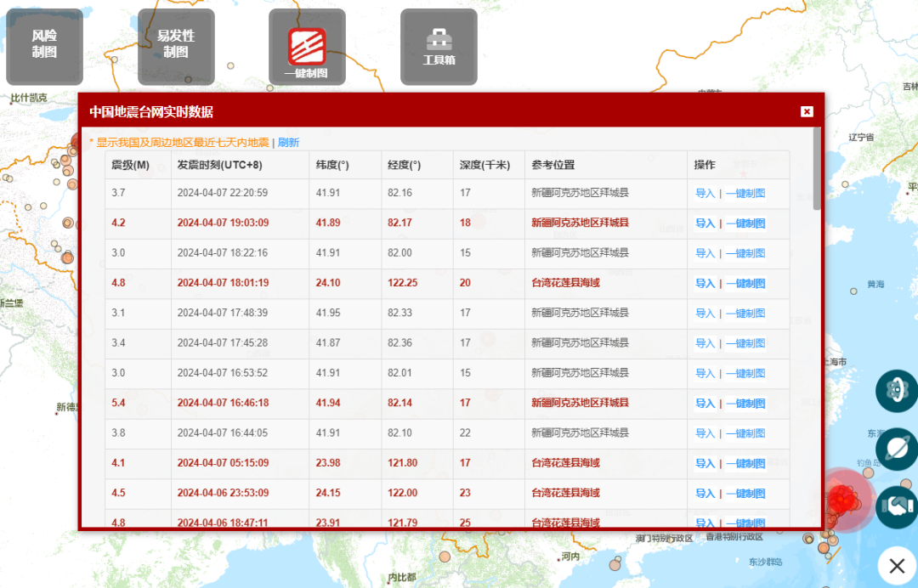The image size is (918, 588).
Task: Open the 风险制图 risk mapping tool
Action: [x=44, y=47]
